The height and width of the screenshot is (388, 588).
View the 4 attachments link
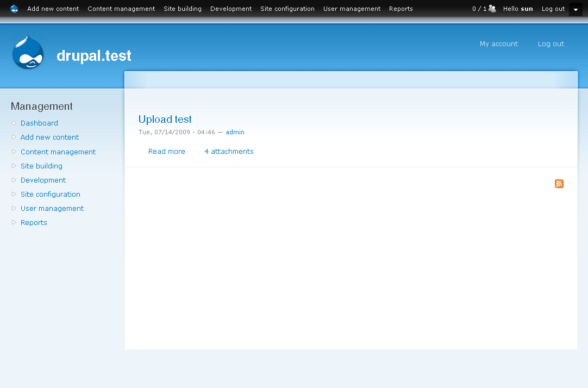tap(229, 151)
